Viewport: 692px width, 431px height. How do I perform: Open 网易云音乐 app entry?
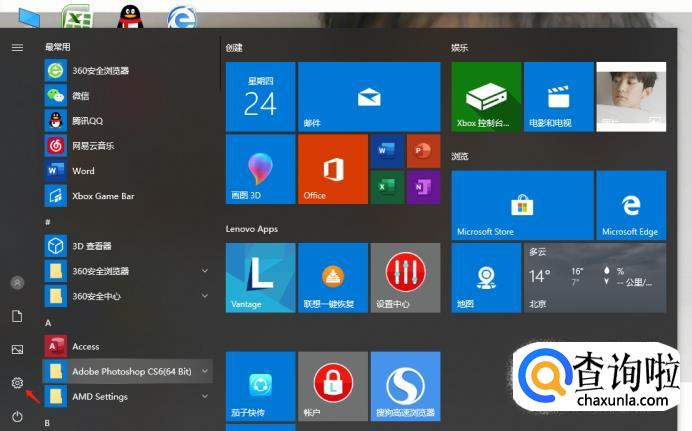click(127, 146)
